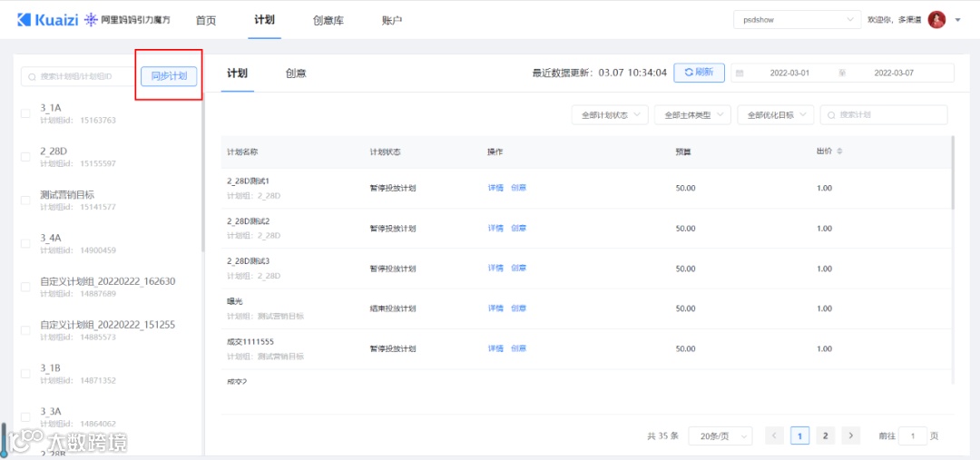Click the next page arrow

[x=850, y=436]
